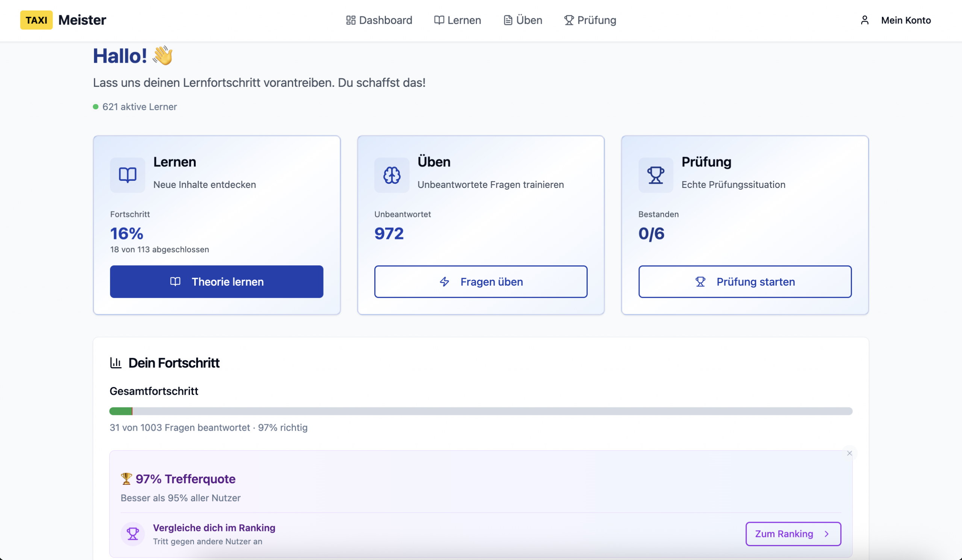Click the open book icon in Lernen card

127,175
